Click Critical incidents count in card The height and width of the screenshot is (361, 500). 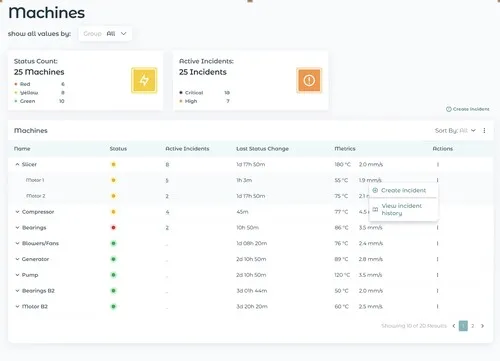pyautogui.click(x=227, y=93)
